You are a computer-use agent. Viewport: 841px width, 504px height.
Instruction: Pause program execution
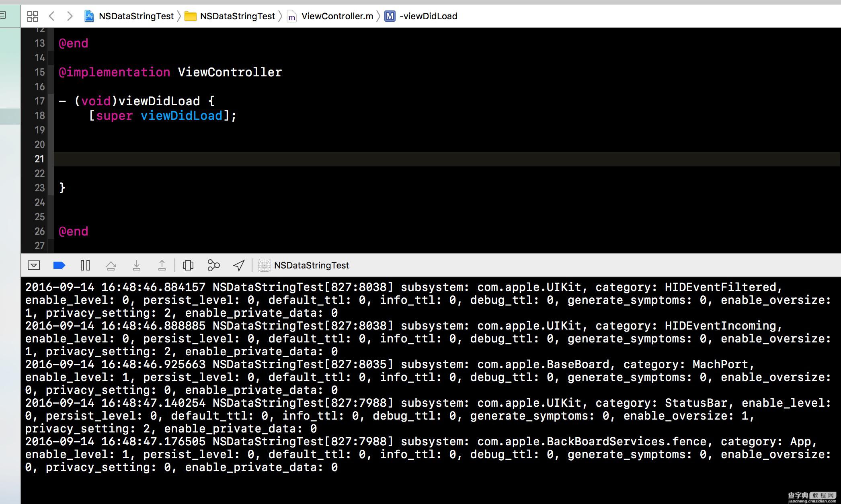tap(85, 265)
